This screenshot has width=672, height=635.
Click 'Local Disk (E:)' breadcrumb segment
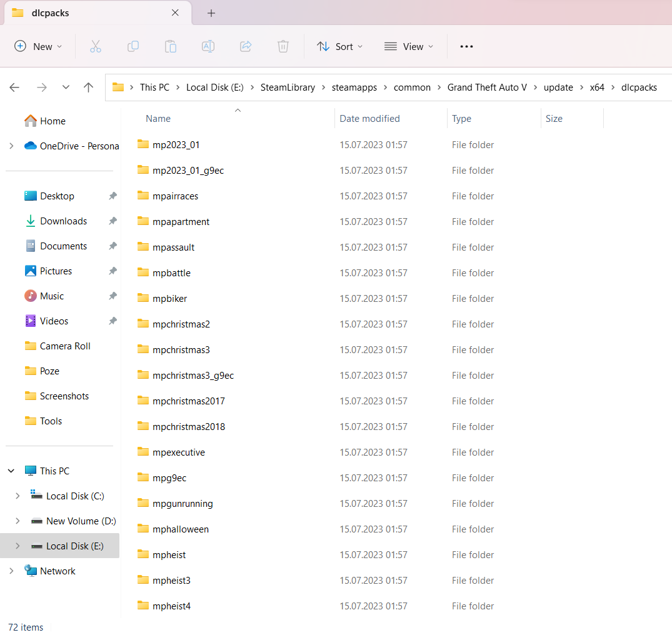pos(214,87)
